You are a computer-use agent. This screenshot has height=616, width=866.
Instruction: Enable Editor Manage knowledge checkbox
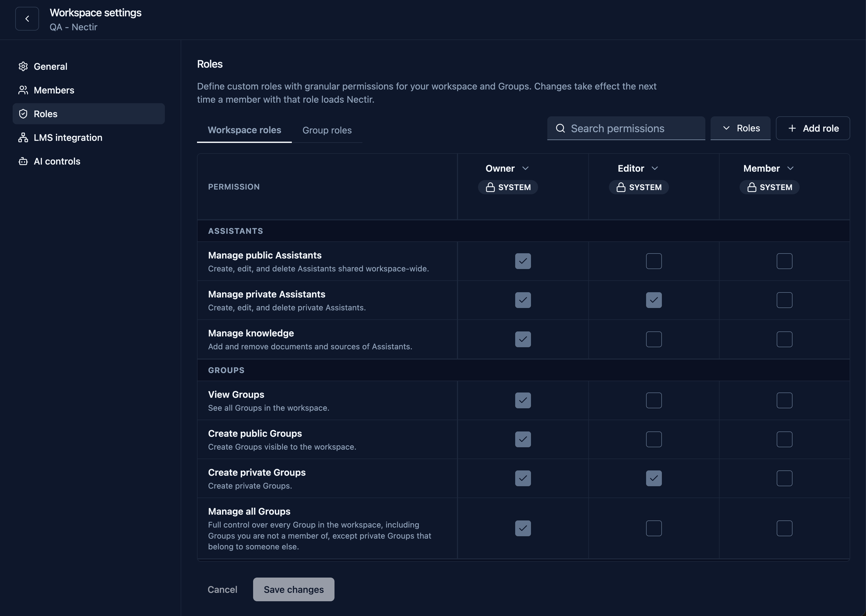[654, 339]
